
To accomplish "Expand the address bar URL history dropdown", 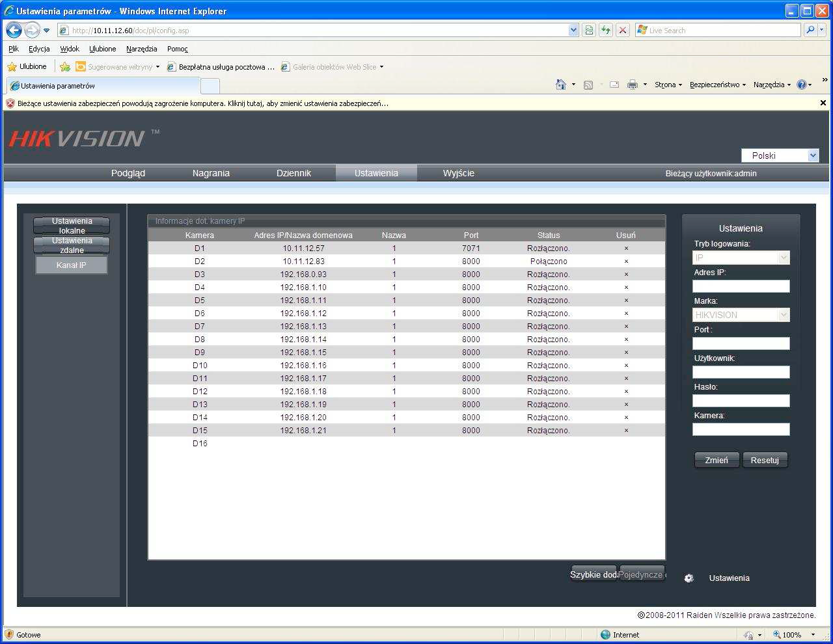I will point(573,30).
